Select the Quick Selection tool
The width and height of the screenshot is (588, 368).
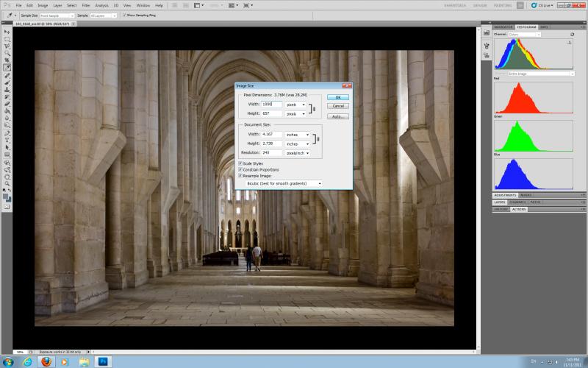[x=7, y=53]
